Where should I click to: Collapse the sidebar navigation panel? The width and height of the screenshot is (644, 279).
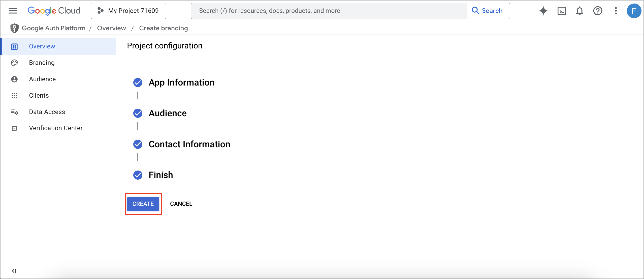[x=14, y=271]
